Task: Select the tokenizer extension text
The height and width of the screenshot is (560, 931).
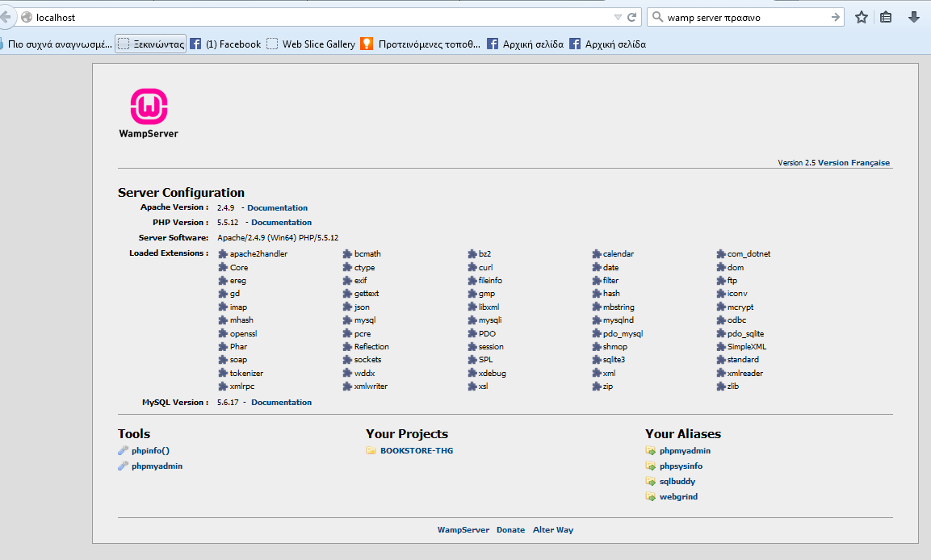Action: (x=246, y=373)
